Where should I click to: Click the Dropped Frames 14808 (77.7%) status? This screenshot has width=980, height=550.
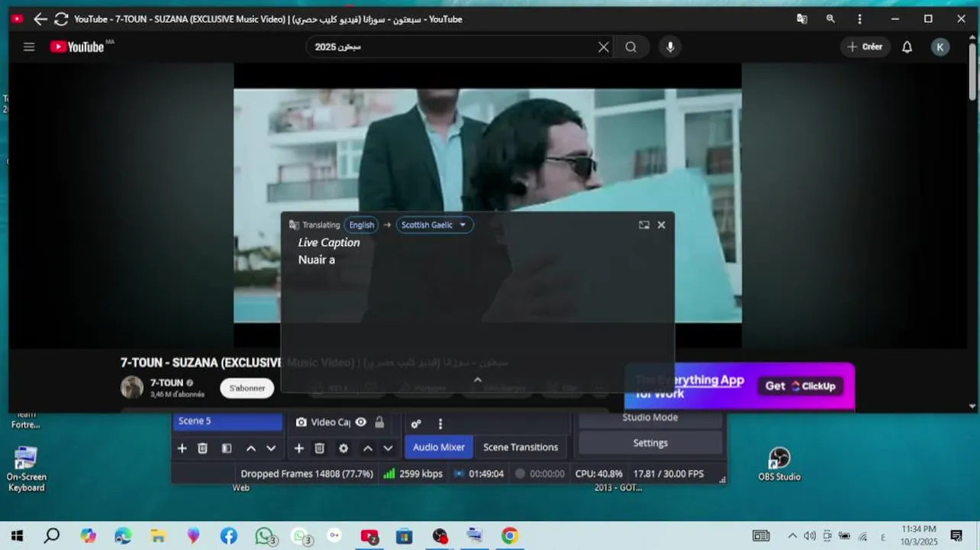pos(307,474)
